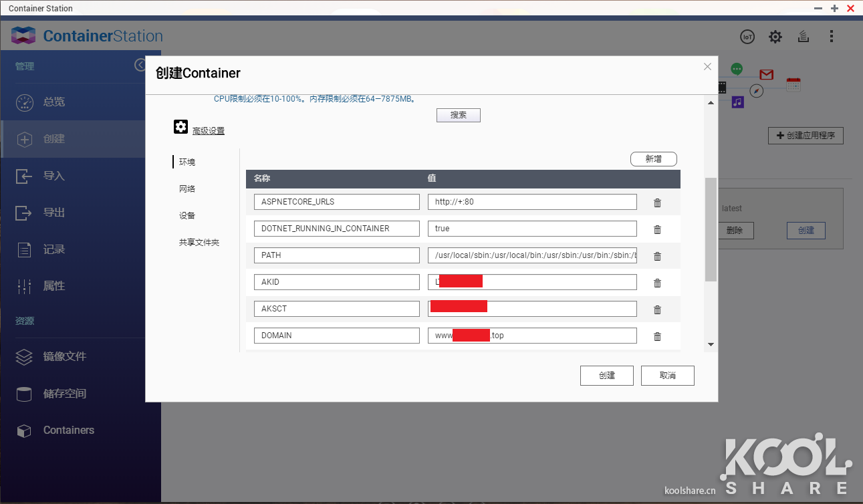Close the 创建Container dialog with X
The height and width of the screenshot is (504, 863).
tap(708, 66)
